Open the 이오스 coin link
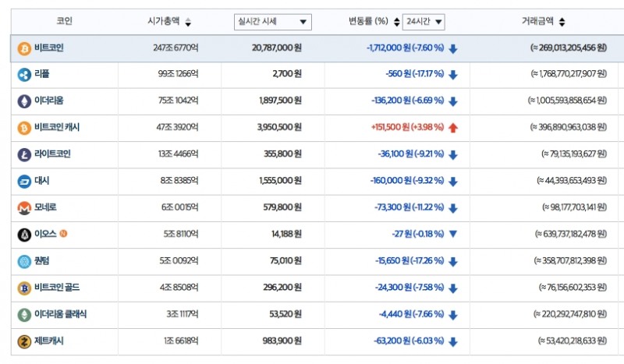Viewport: 624px width, 364px height. tap(45, 234)
